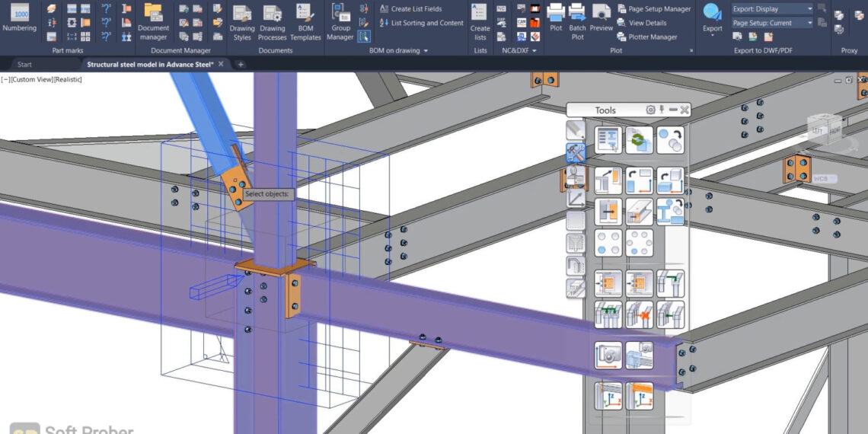The height and width of the screenshot is (434, 868).
Task: Select the person icon category in Tools palette
Action: pyautogui.click(x=576, y=175)
